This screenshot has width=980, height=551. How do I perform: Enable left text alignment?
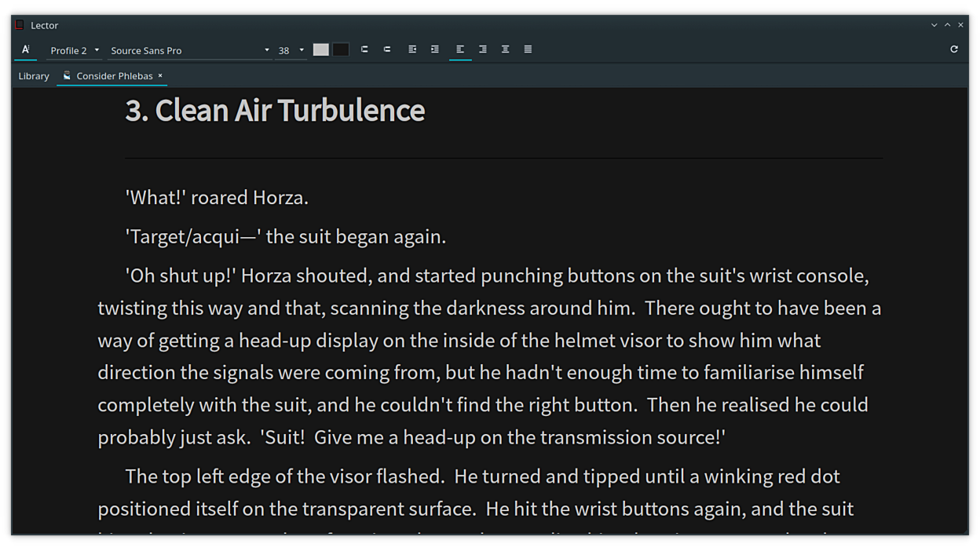[x=460, y=49]
